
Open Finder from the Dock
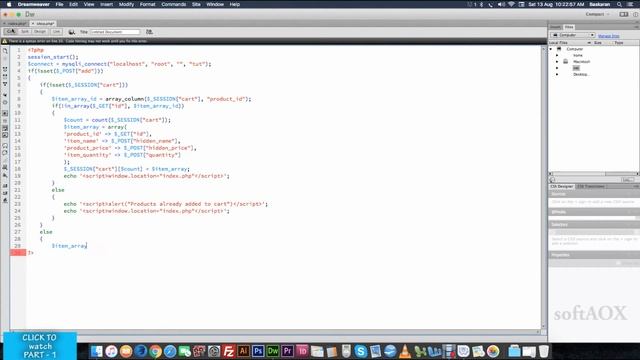[96, 351]
